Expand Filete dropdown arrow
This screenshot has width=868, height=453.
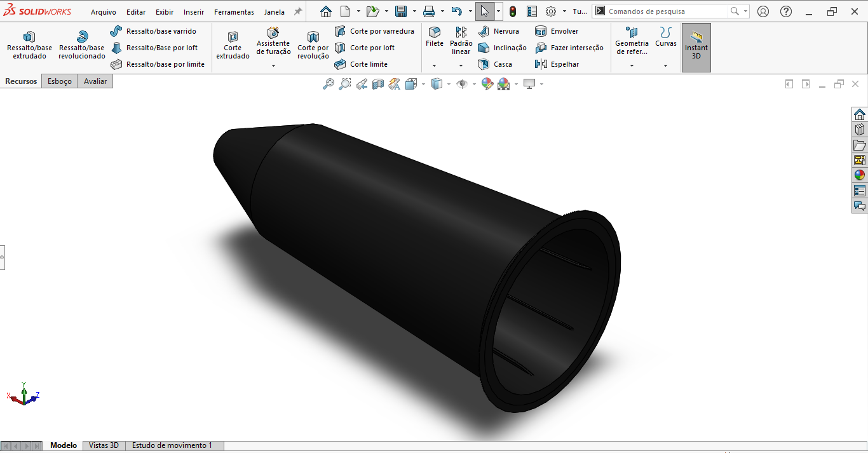coord(435,65)
